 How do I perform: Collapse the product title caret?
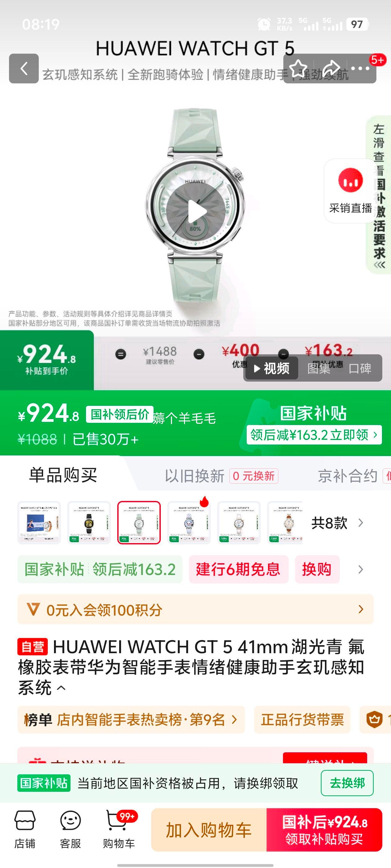pos(61,688)
